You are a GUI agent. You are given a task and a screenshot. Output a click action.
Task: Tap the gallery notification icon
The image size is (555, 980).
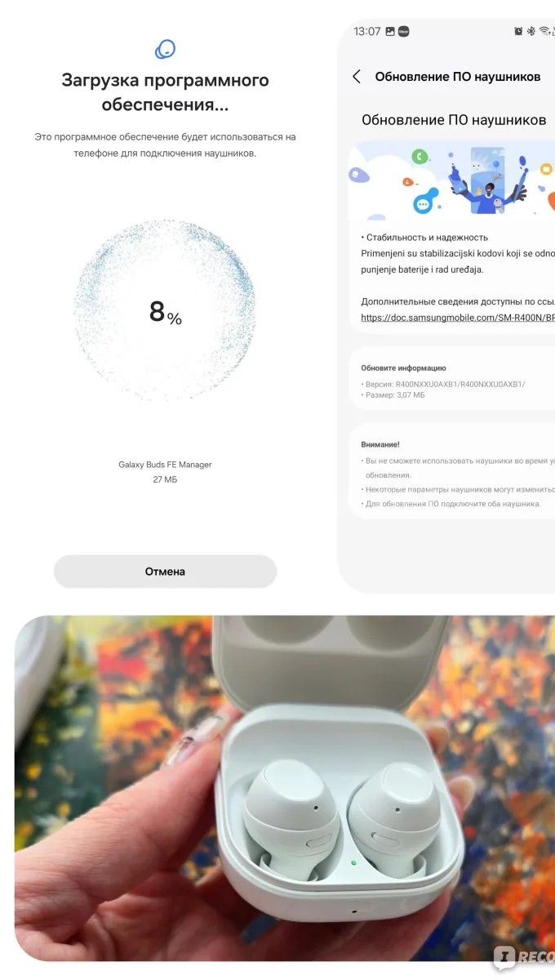(x=389, y=31)
